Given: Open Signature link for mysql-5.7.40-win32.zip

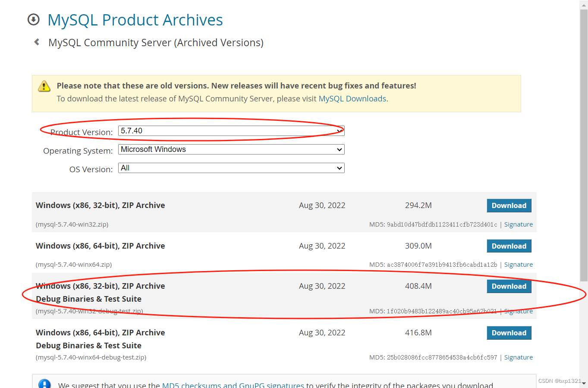Looking at the screenshot, I should coord(519,224).
